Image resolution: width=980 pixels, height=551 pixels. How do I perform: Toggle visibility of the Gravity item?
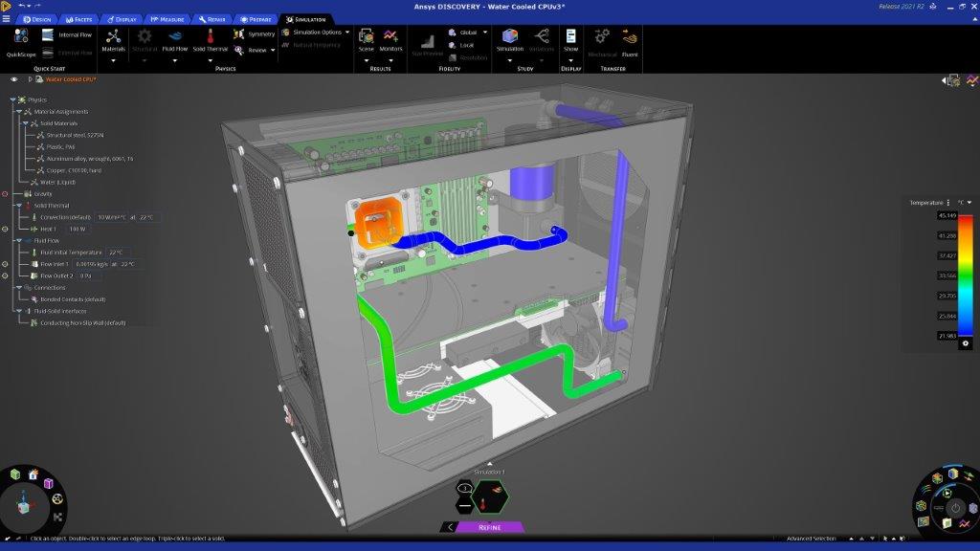pos(4,193)
